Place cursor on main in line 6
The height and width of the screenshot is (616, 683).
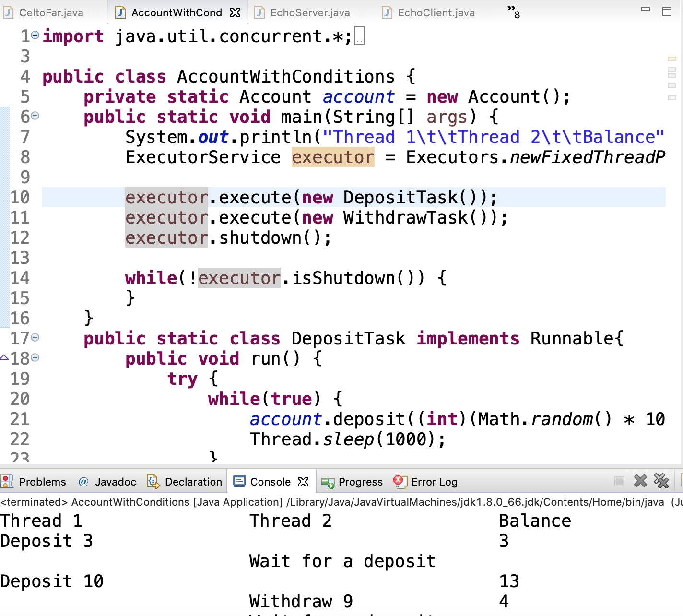(x=301, y=117)
